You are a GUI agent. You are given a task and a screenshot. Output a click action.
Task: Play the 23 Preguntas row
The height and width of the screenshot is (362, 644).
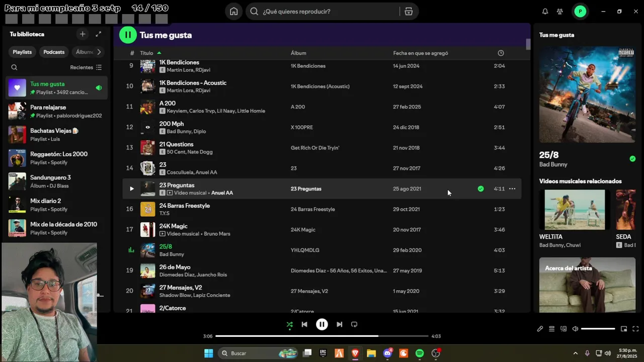tap(132, 189)
